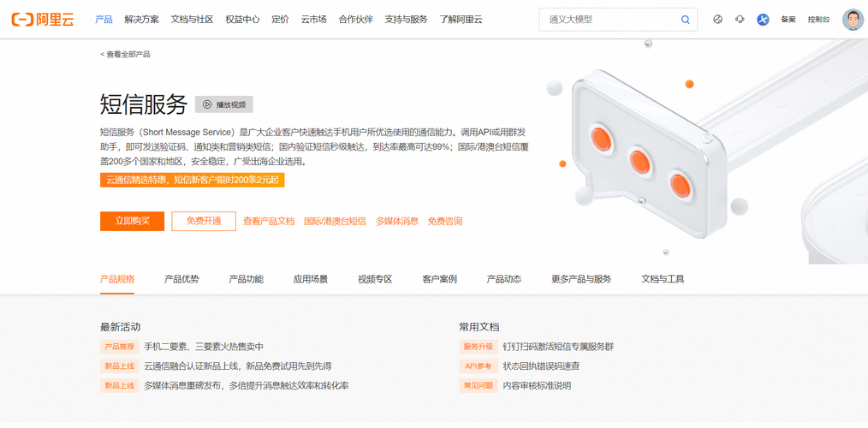Open the 产品 menu
Screen dimensions: 868x428
104,20
